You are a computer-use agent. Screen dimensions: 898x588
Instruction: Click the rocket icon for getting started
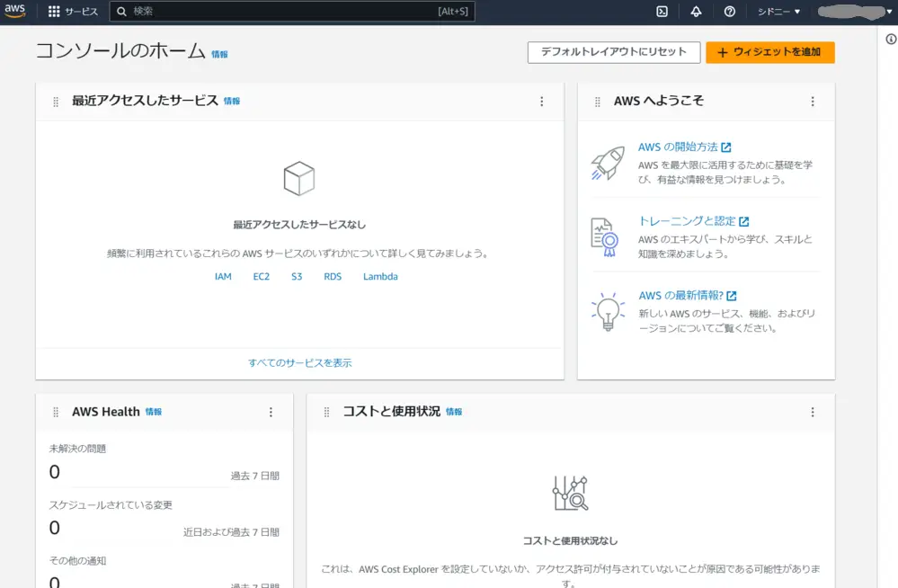(608, 163)
